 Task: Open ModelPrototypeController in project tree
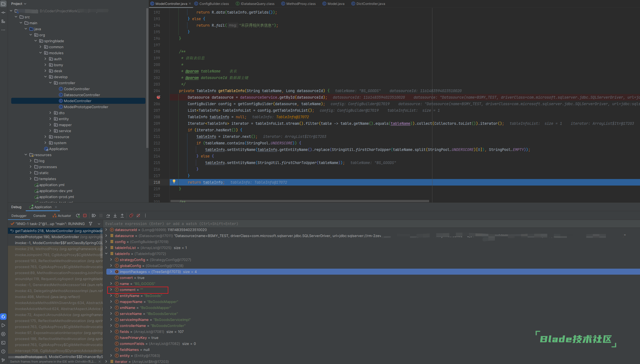coord(86,107)
